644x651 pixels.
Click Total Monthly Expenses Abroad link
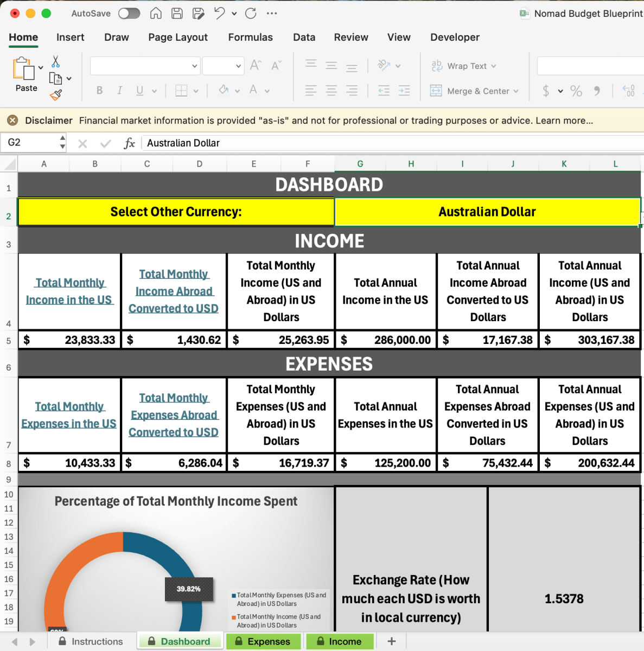click(x=174, y=415)
